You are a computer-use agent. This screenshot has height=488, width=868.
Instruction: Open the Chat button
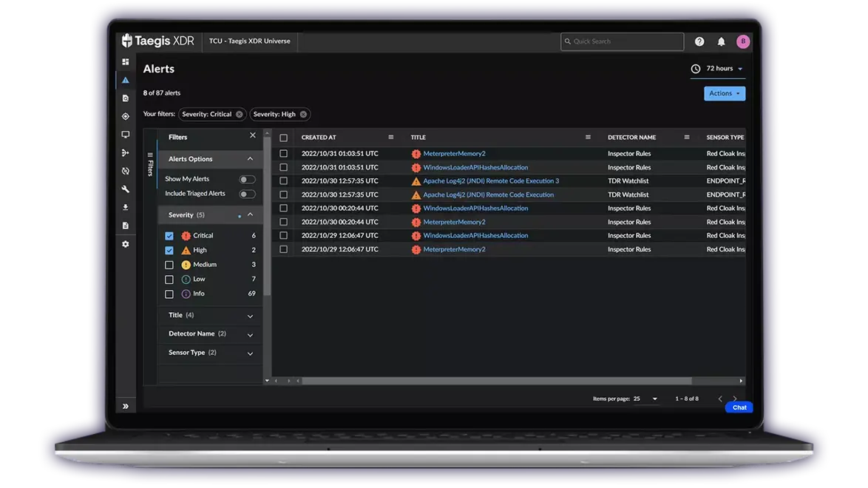tap(739, 407)
